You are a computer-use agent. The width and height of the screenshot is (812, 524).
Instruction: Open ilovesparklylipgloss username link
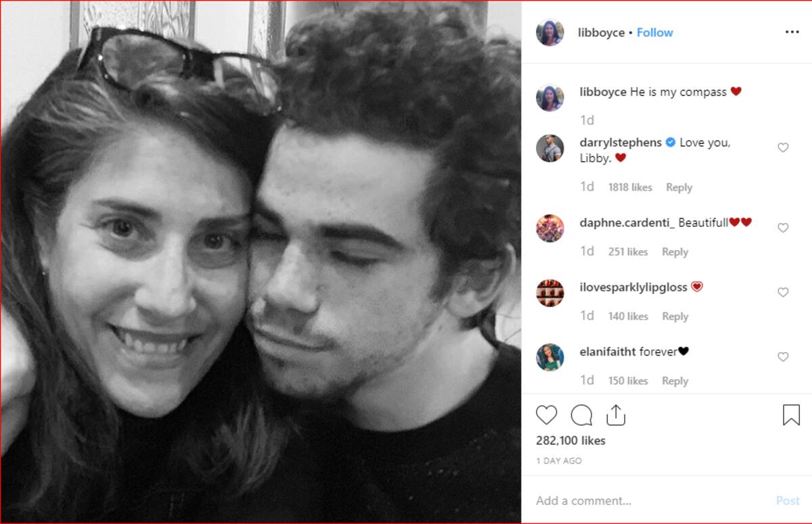(x=633, y=287)
